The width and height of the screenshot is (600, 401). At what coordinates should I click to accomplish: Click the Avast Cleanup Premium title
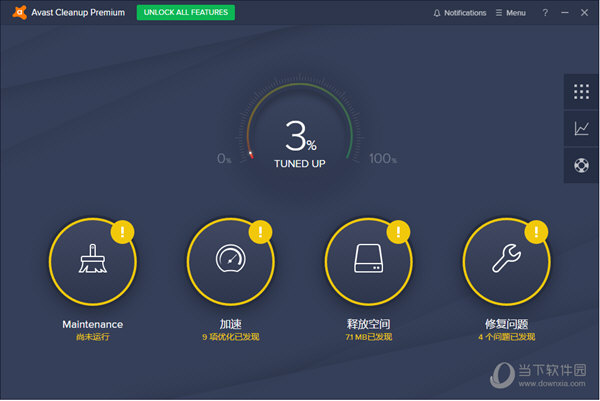(x=78, y=13)
